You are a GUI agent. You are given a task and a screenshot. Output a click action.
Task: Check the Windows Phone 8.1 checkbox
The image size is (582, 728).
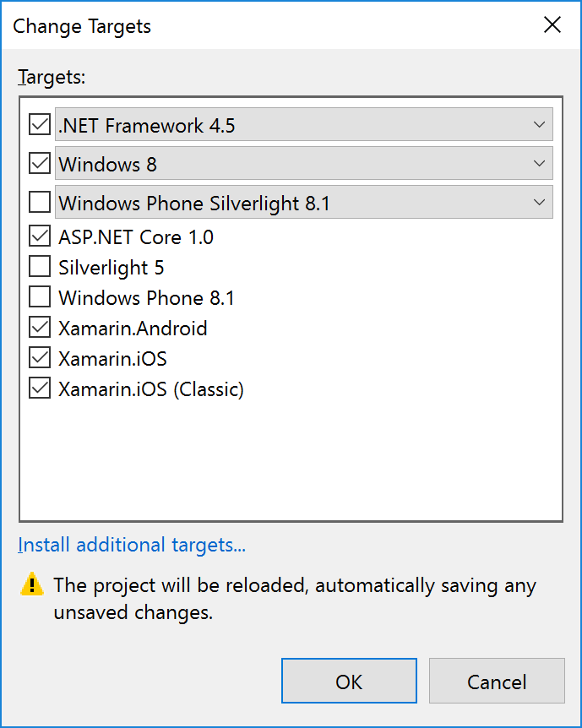pos(40,297)
